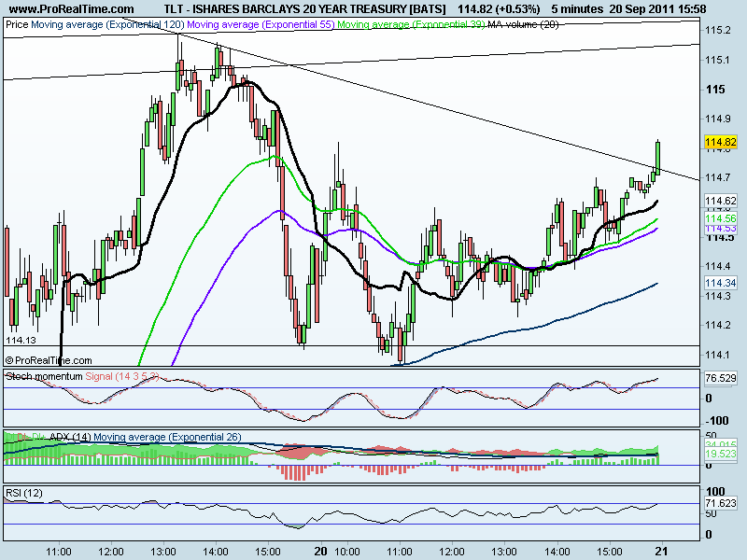Click the 114.82 (+0.53%) price change label
747x560 pixels.
coord(499,8)
